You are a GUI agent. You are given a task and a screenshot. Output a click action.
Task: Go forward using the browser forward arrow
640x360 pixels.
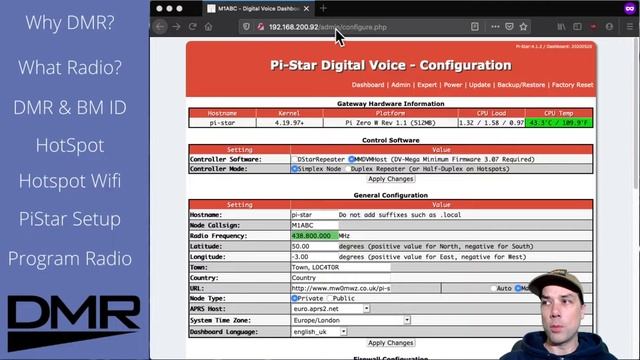click(176, 27)
